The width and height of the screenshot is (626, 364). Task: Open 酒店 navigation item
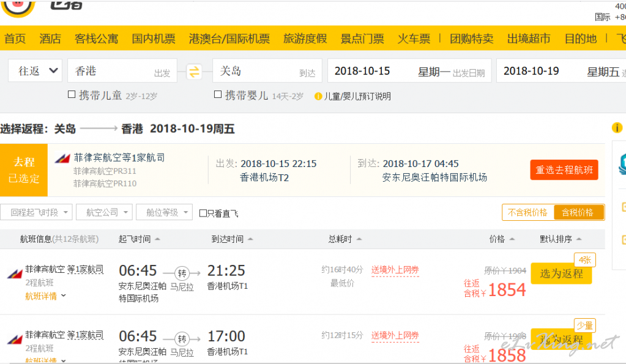click(x=50, y=39)
